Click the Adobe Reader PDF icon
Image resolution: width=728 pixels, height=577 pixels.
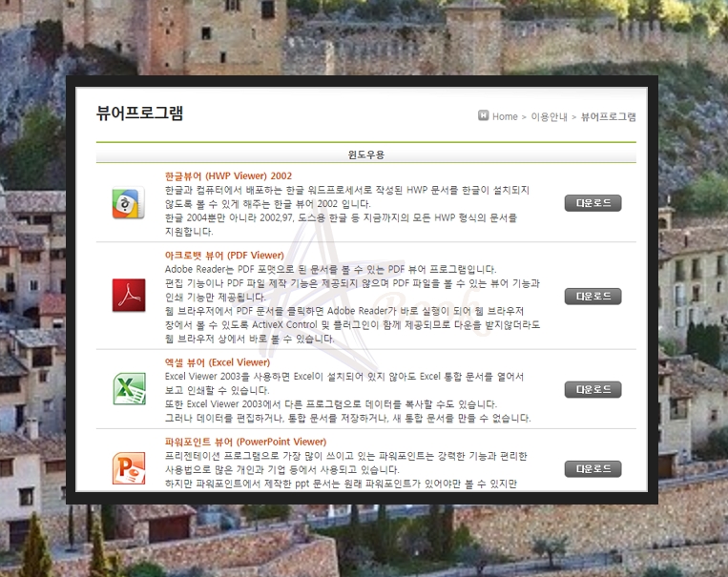[129, 296]
